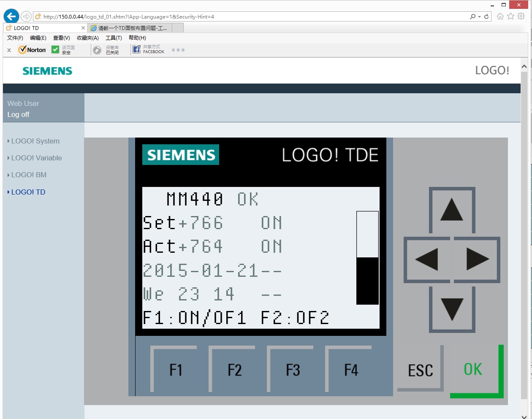Click the bar graph on TDE display
Image resolution: width=532 pixels, height=419 pixels.
(367, 258)
